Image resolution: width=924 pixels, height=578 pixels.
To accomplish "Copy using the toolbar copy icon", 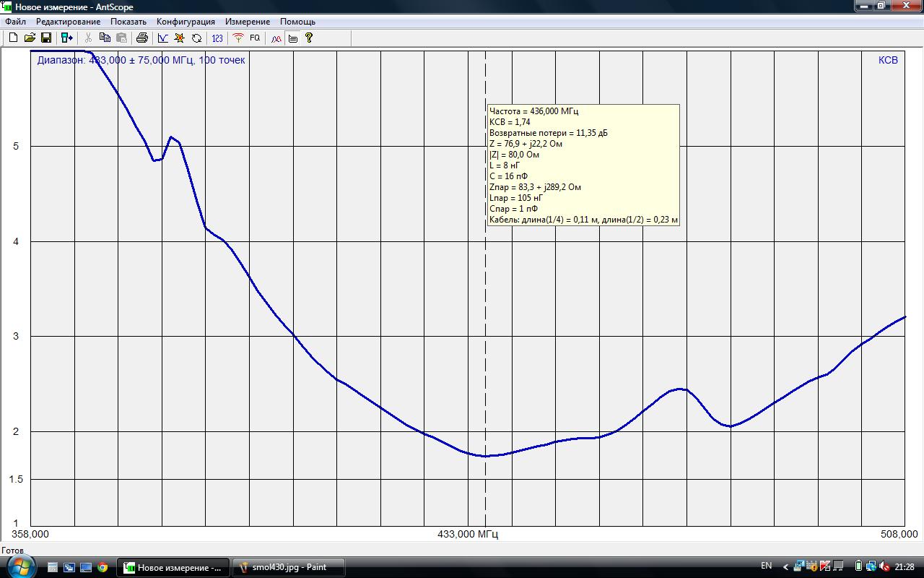I will [105, 38].
